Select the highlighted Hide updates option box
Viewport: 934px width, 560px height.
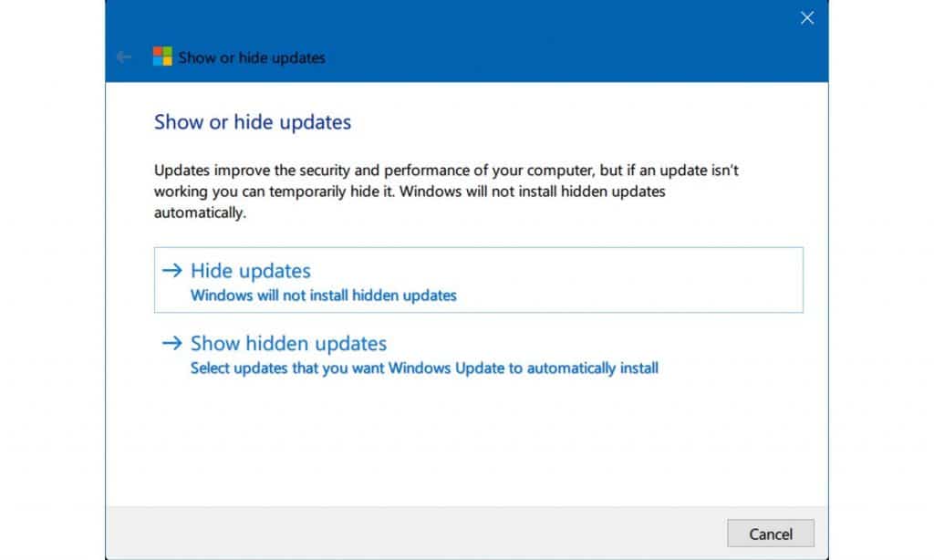(x=478, y=279)
